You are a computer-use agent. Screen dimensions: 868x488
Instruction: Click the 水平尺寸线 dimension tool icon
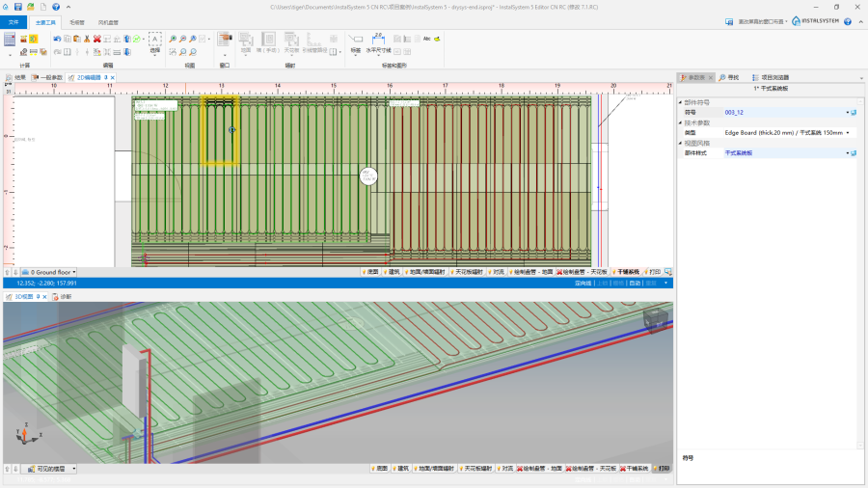coord(376,41)
